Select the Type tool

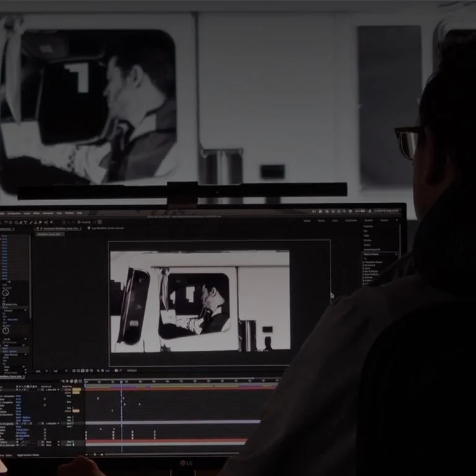point(25,223)
